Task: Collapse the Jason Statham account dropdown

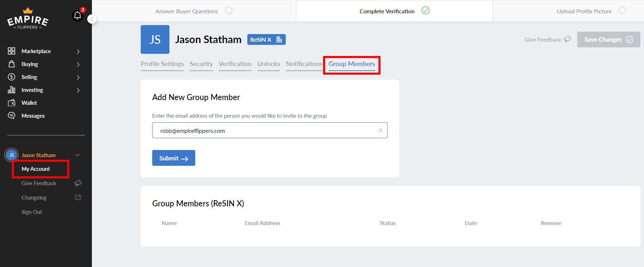Action: pos(78,155)
